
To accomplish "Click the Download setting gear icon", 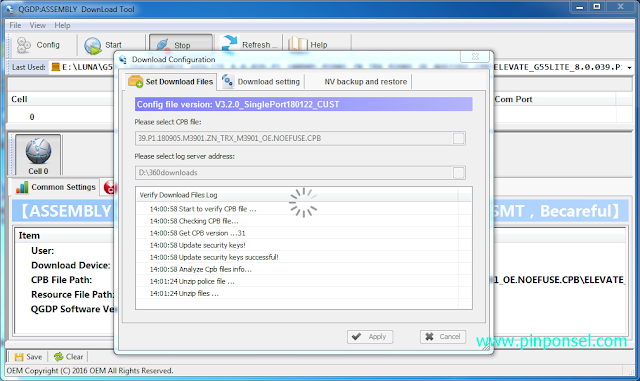I will tap(227, 81).
